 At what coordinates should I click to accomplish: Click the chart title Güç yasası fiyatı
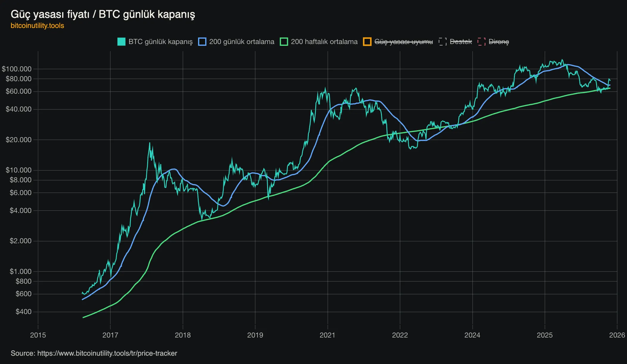pos(50,14)
